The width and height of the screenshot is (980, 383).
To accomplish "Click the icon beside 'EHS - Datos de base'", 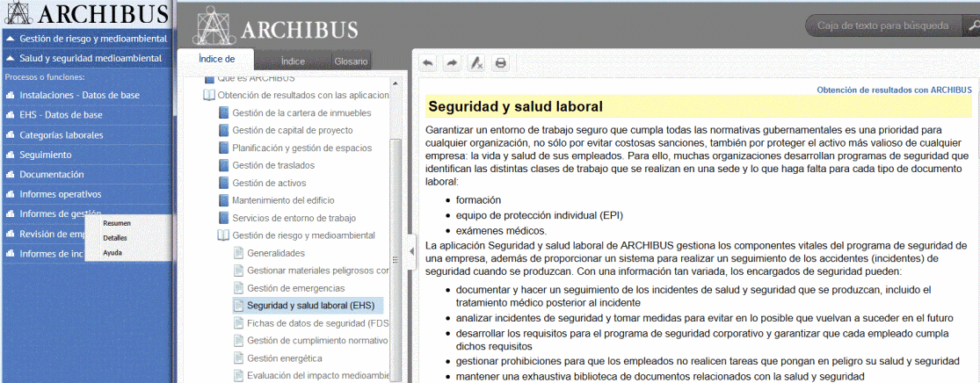I will [10, 116].
